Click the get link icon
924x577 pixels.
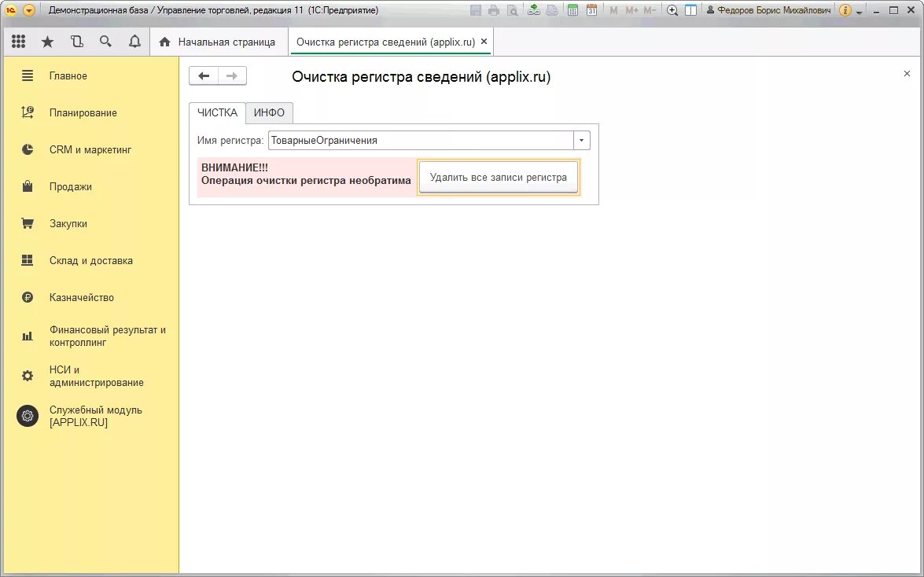pos(533,10)
